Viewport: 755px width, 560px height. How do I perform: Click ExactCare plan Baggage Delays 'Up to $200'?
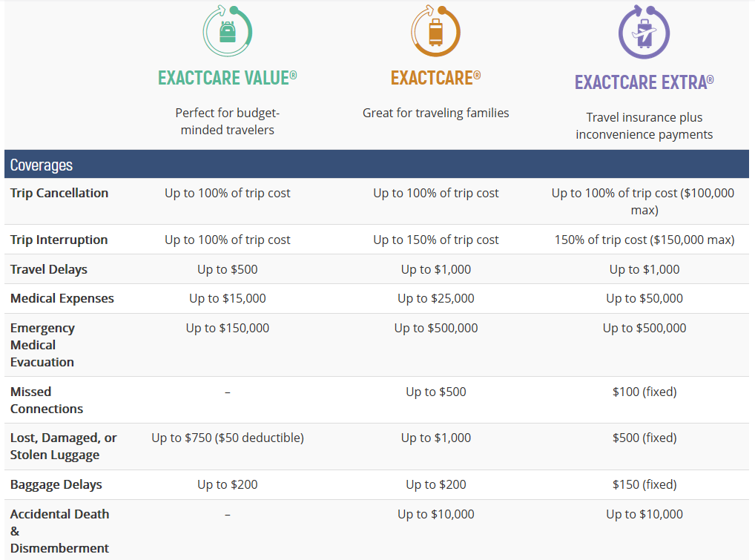pos(436,484)
